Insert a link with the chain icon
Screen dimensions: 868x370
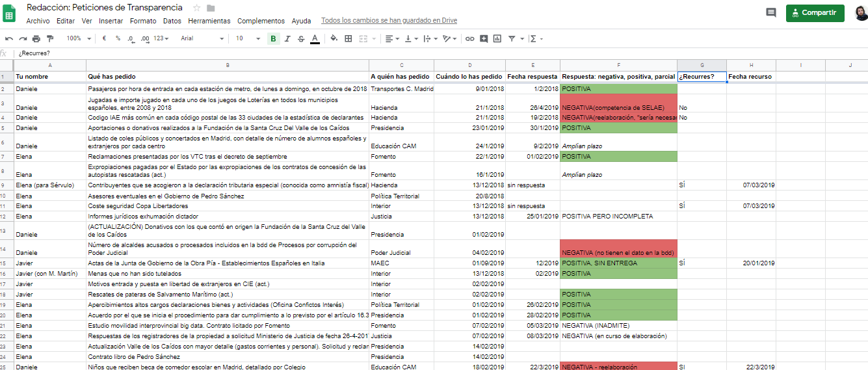(469, 39)
